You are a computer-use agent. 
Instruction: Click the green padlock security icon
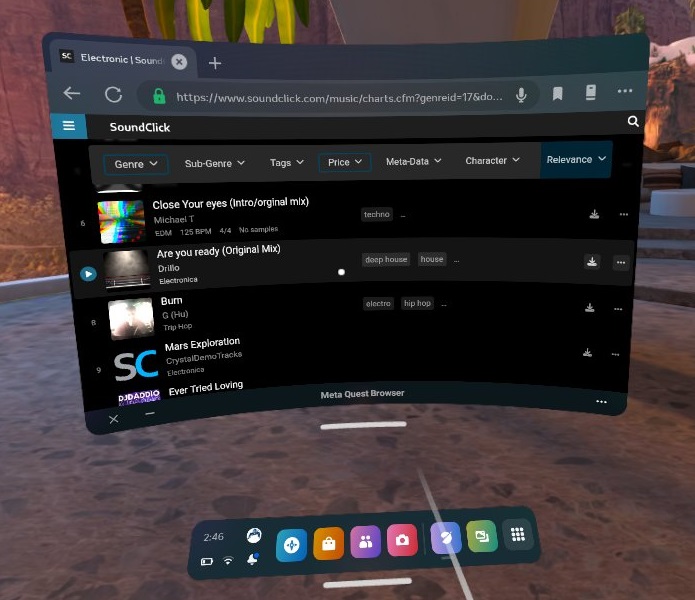pos(159,96)
